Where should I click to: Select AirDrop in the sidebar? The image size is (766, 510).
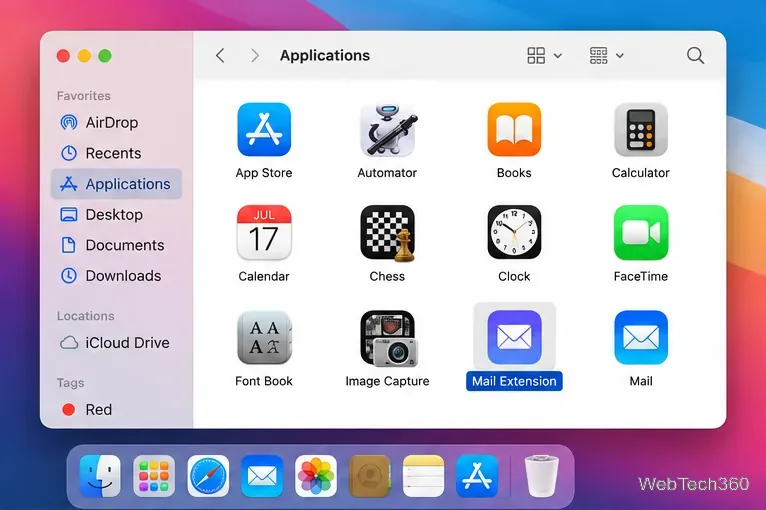coord(116,122)
